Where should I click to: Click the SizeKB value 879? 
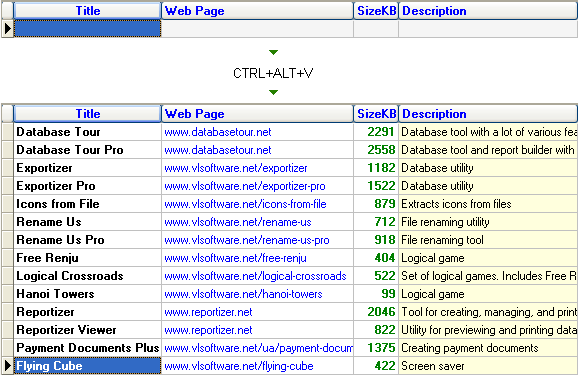[x=384, y=204]
